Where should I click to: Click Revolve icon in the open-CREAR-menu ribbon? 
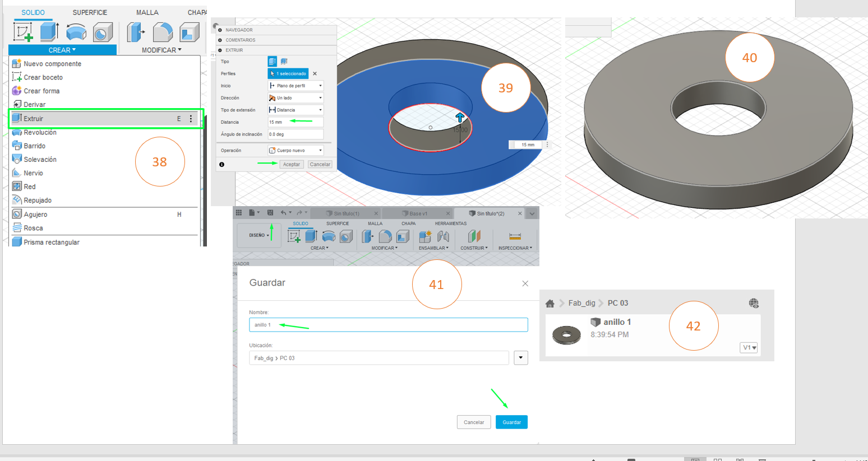pyautogui.click(x=76, y=32)
